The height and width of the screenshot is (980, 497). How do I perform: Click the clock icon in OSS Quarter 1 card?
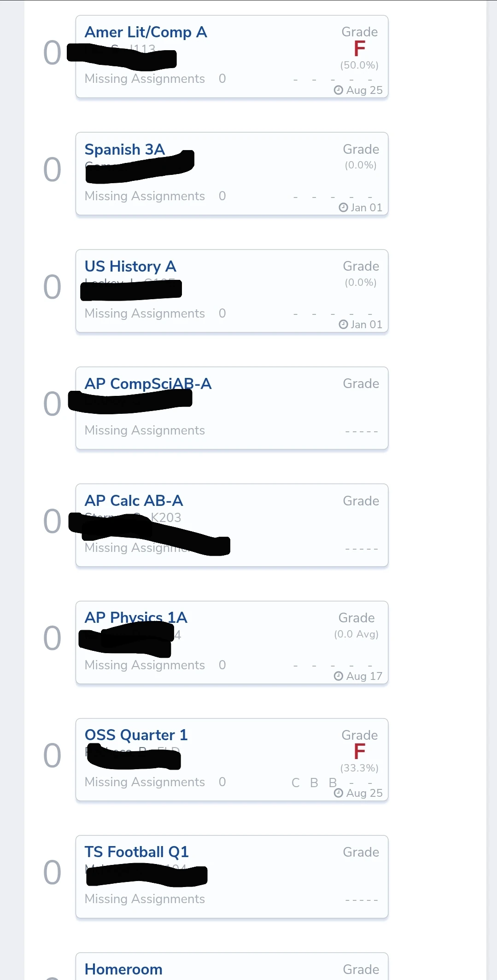tap(339, 793)
